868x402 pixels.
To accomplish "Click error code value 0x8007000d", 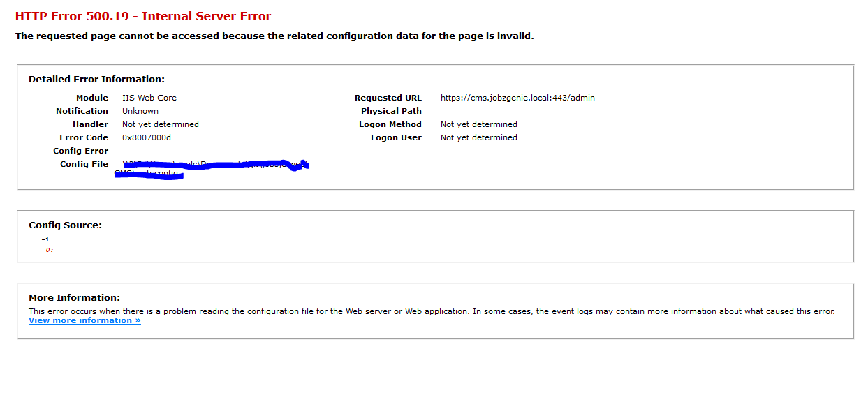I will pos(146,137).
